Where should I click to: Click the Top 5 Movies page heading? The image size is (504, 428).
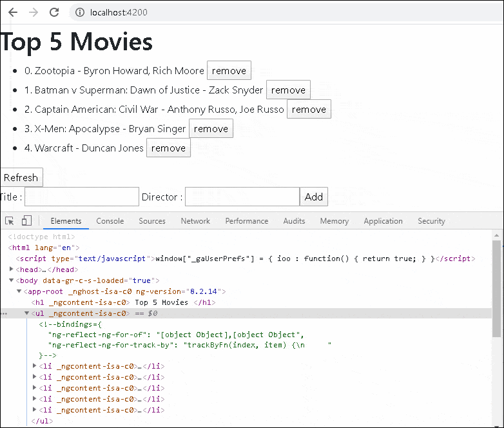[x=76, y=41]
